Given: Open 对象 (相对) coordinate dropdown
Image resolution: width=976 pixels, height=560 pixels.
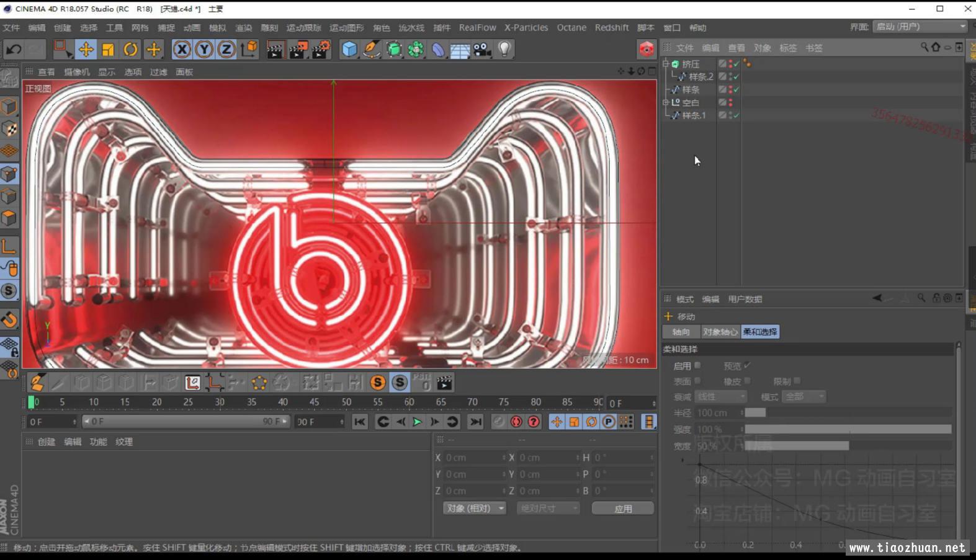Looking at the screenshot, I should click(x=475, y=509).
